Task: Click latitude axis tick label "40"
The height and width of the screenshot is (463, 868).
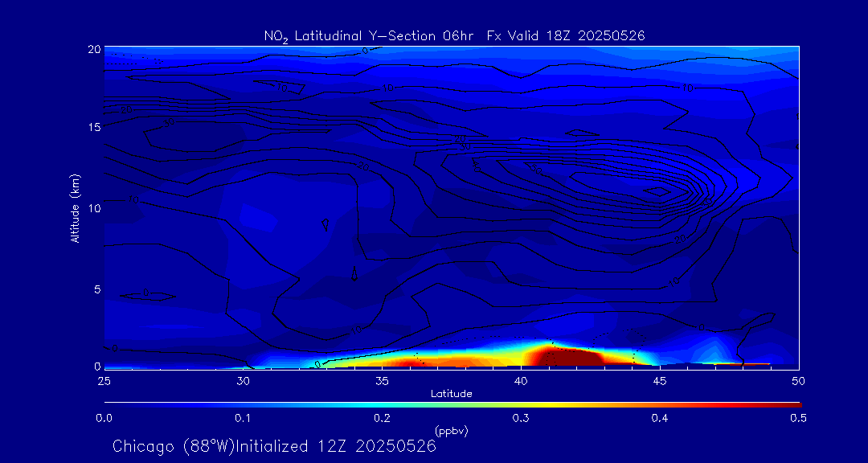Action: click(521, 380)
